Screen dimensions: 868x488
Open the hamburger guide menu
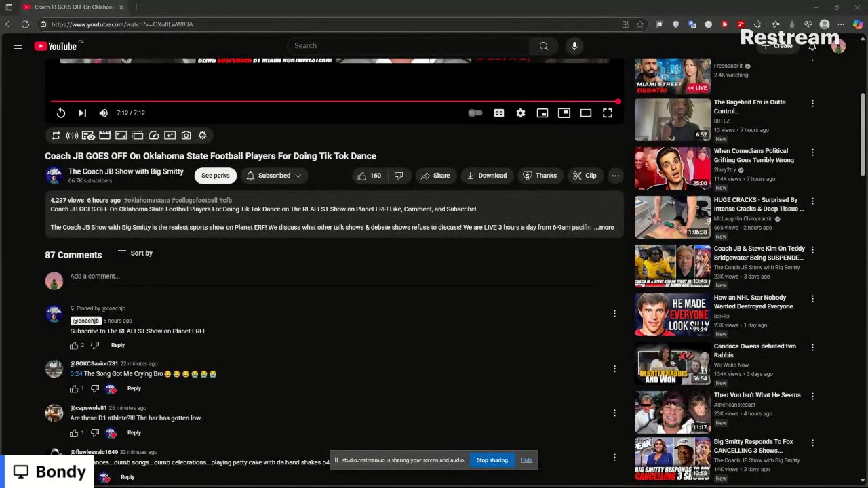tap(18, 46)
